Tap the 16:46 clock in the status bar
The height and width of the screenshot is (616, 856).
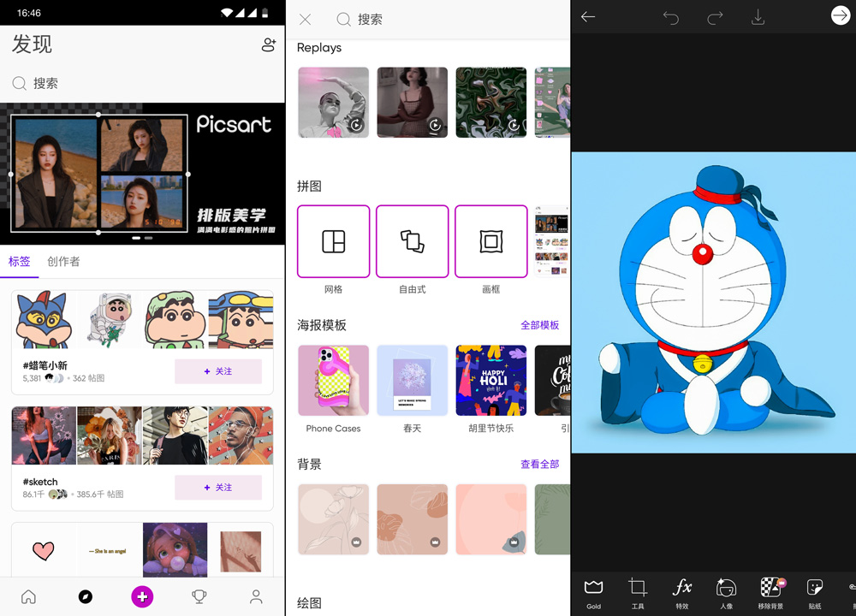click(x=28, y=13)
